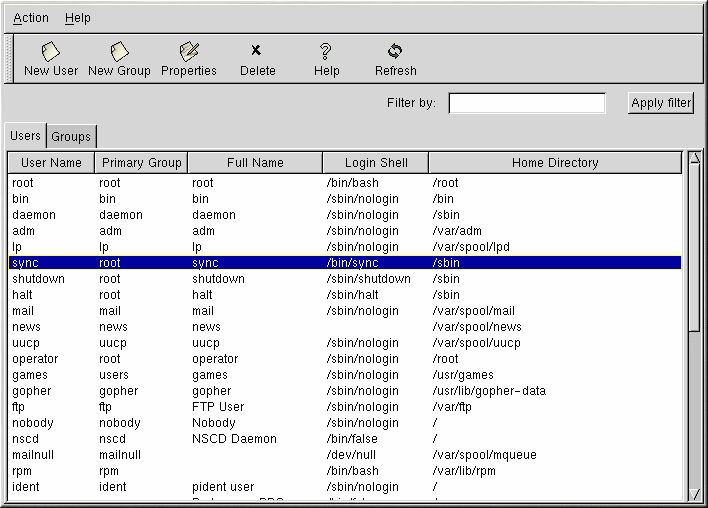Select the Users tab
The image size is (708, 508).
[26, 136]
